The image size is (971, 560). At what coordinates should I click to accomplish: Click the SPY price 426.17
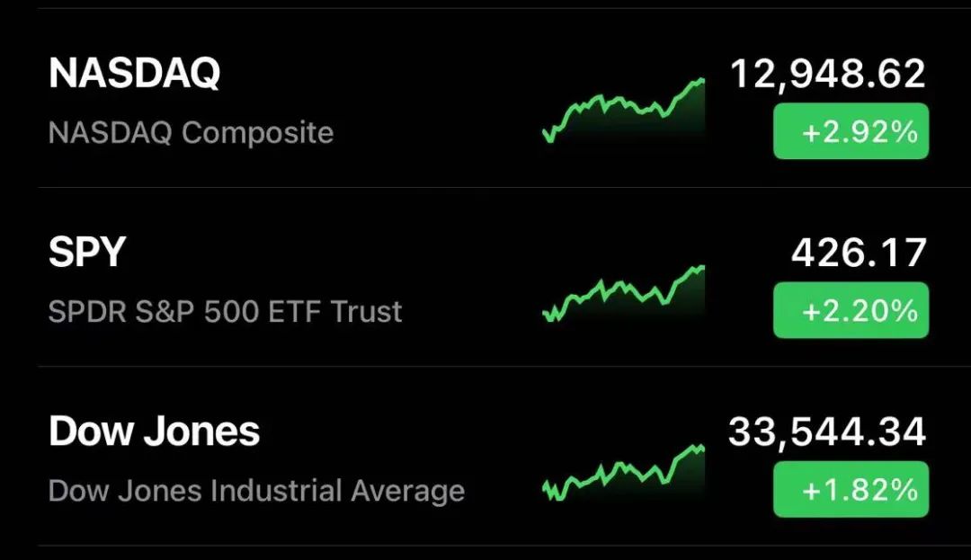pos(858,253)
